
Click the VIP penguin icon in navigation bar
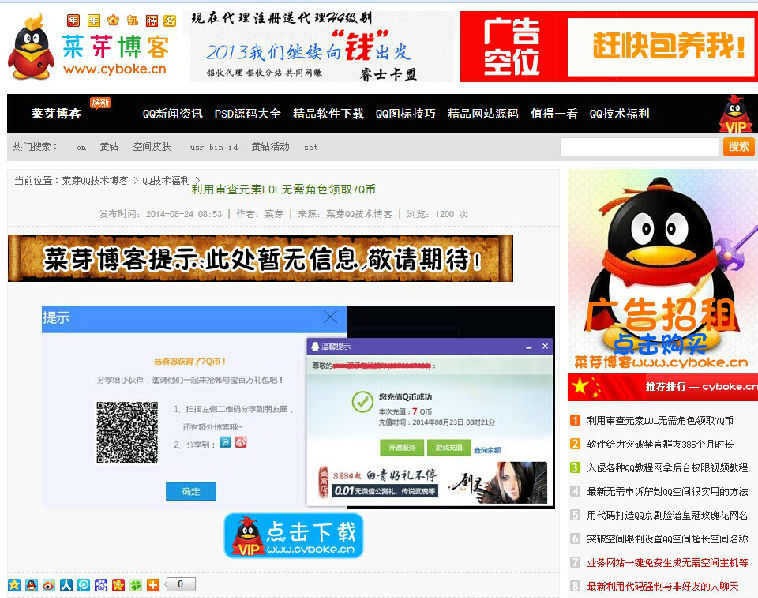pos(735,114)
